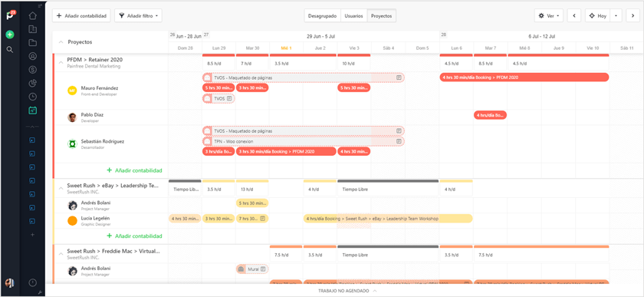
Task: Click the Añadir contabilidad toolbar button
Action: click(82, 16)
